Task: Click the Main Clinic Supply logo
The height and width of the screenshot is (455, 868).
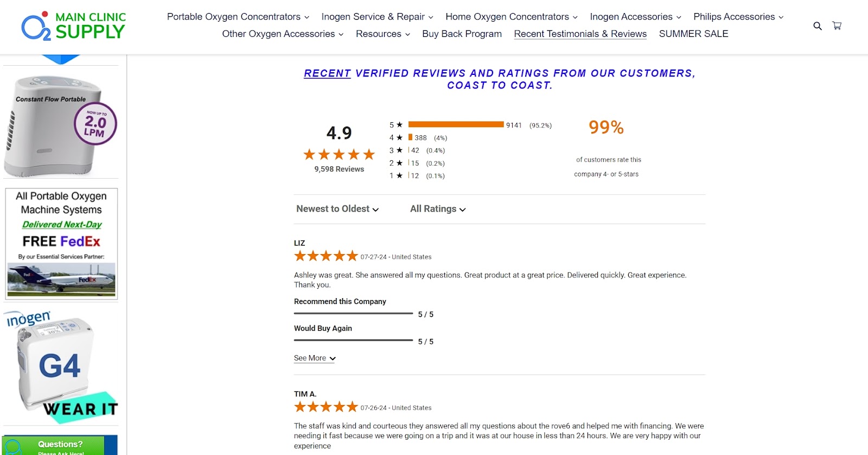Action: pos(74,26)
